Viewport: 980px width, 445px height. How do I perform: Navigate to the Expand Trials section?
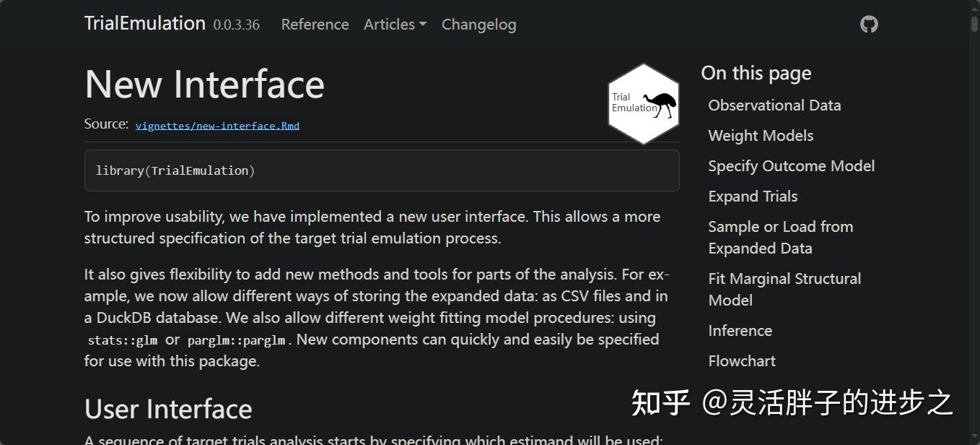click(753, 196)
